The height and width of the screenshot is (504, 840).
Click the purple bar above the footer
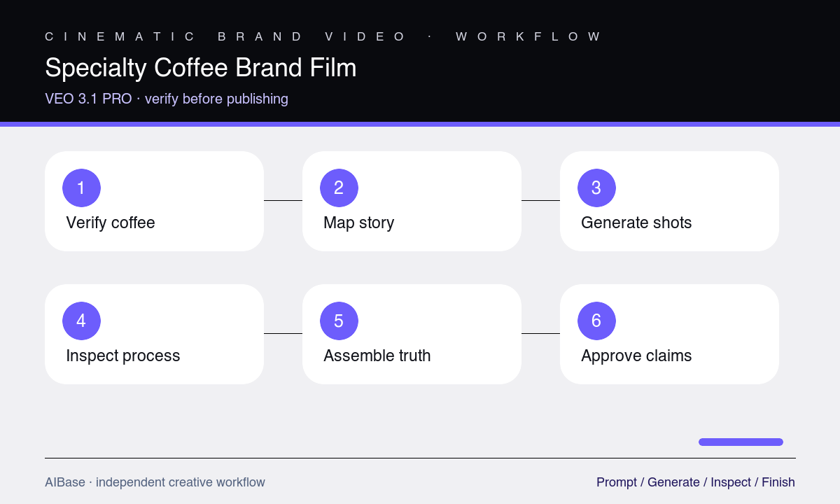pos(741,442)
